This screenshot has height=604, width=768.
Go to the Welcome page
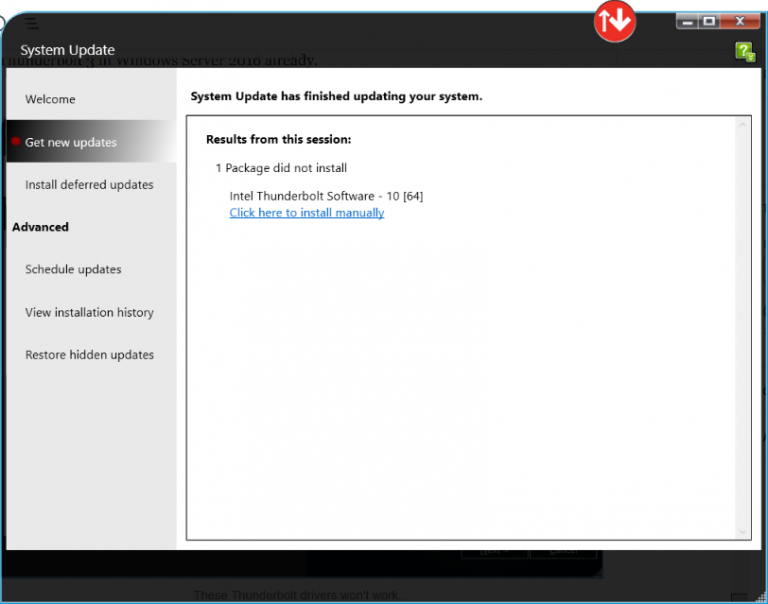[x=50, y=99]
